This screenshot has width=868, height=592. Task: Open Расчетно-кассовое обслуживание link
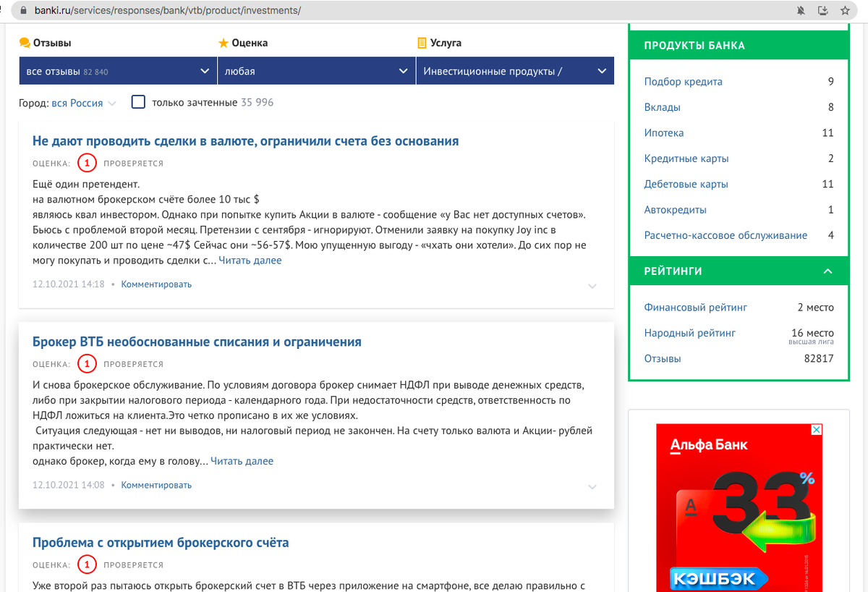point(726,235)
